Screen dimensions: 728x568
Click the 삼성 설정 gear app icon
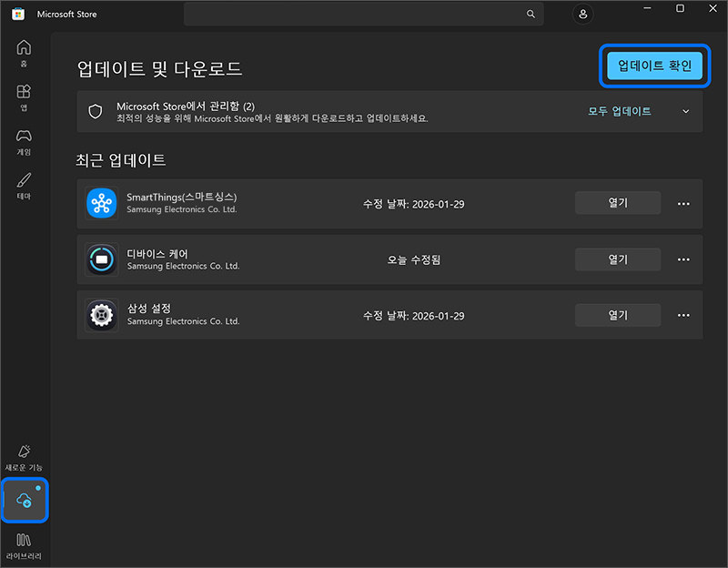click(x=101, y=314)
